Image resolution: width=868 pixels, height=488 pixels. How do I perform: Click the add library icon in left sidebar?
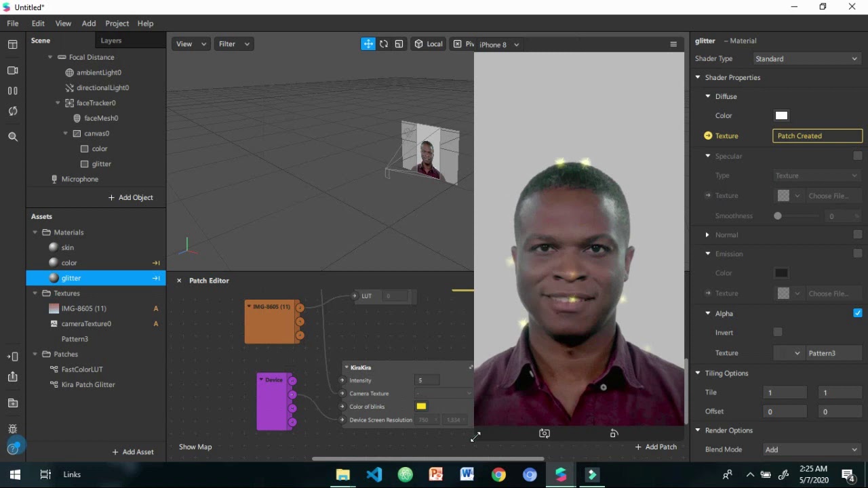tap(13, 403)
